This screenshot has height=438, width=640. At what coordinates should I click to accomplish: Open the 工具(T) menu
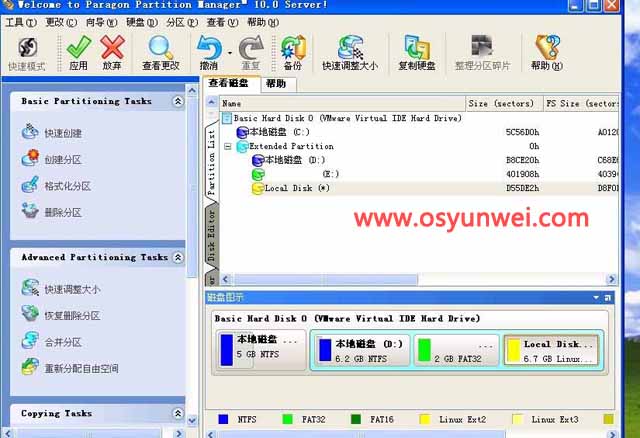coord(21,22)
